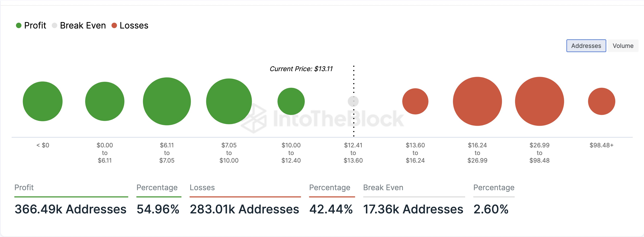Switch to the Volume view
The image size is (644, 237).
(x=623, y=46)
